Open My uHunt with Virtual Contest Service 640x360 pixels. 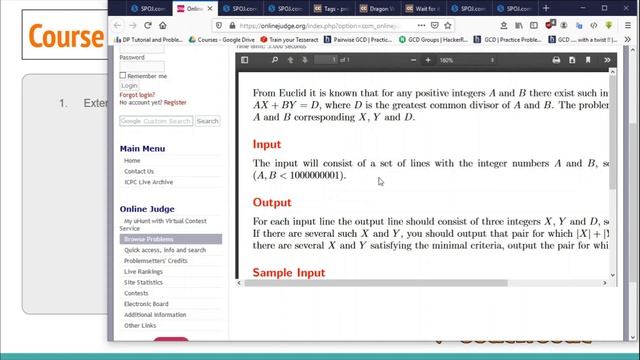tap(163, 224)
